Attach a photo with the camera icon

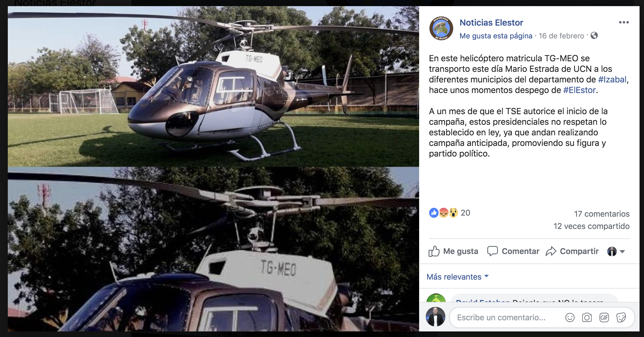click(587, 318)
